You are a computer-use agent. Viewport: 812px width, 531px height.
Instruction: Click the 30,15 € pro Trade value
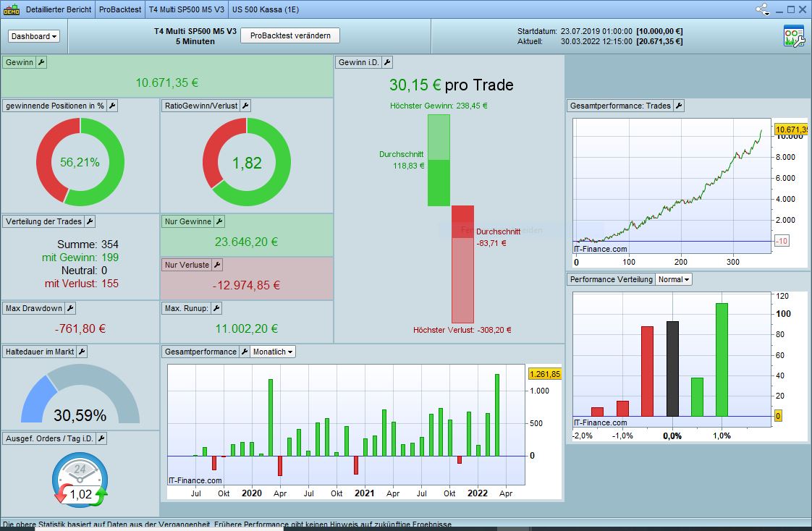(x=451, y=85)
